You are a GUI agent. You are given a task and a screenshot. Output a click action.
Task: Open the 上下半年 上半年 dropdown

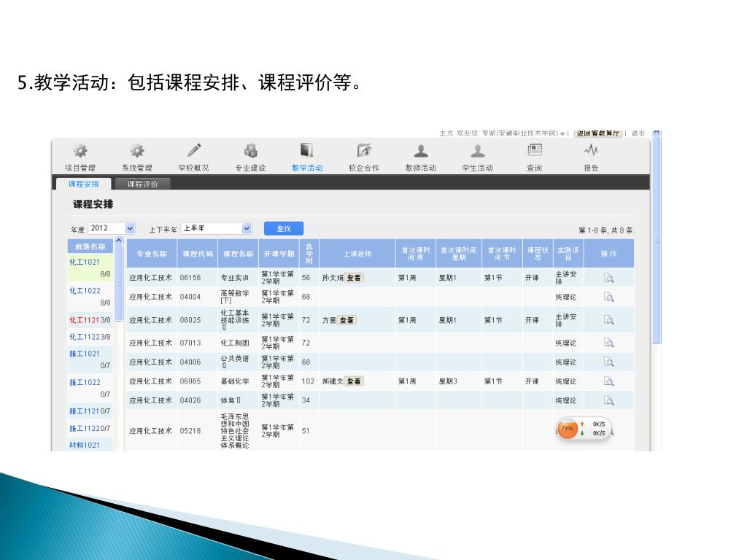click(x=247, y=228)
